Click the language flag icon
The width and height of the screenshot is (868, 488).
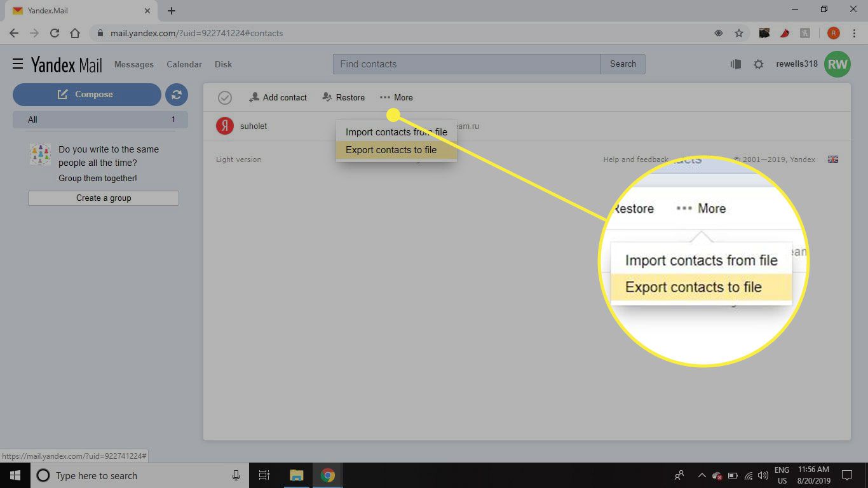click(833, 159)
